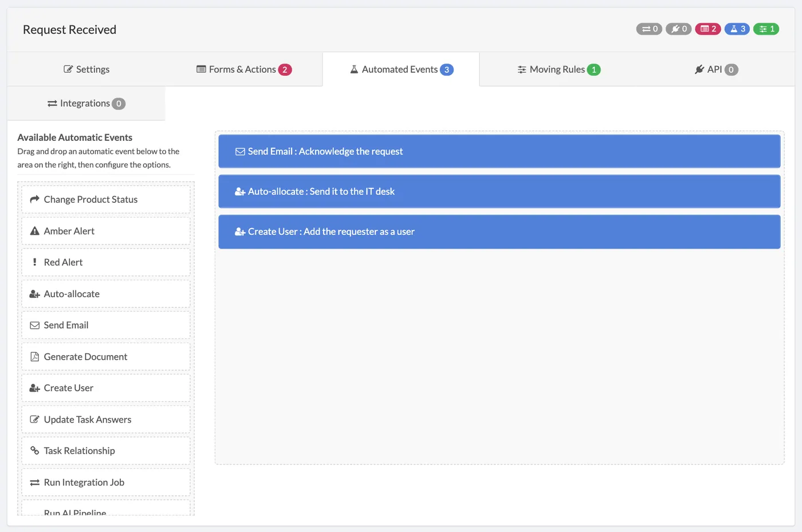This screenshot has height=532, width=802.
Task: Click the Generate Document PDF icon
Action: tap(34, 357)
